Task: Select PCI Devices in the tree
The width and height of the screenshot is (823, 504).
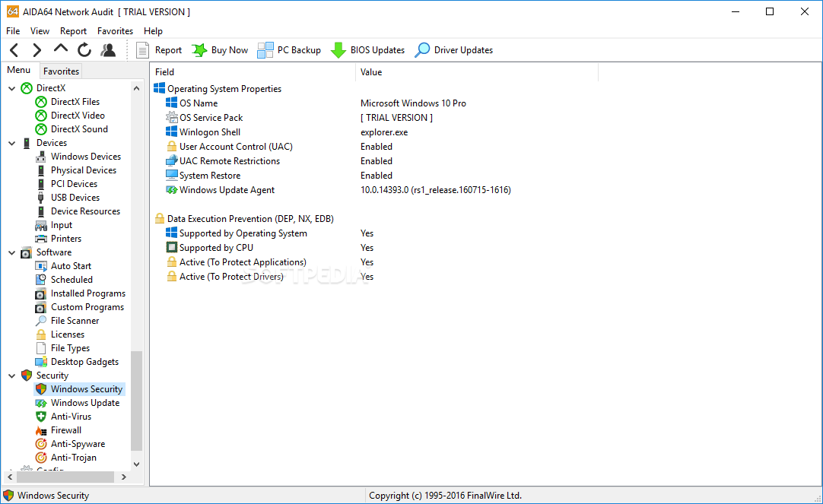Action: coord(66,183)
